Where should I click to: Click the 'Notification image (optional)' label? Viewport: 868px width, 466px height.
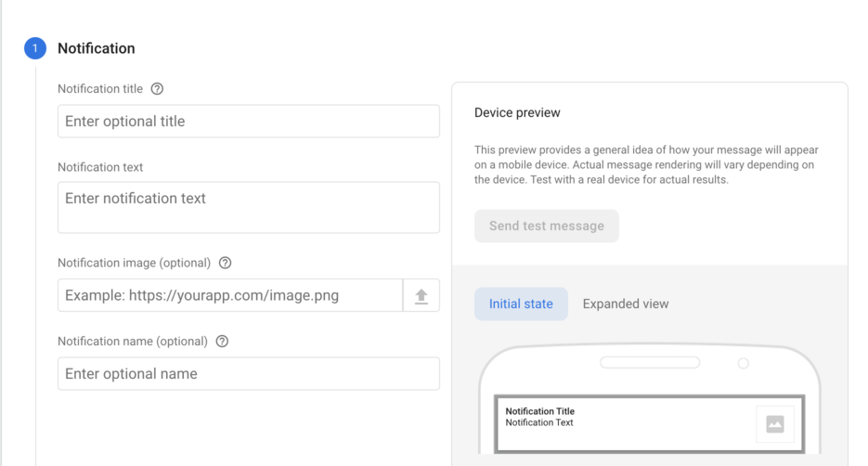pyautogui.click(x=134, y=263)
